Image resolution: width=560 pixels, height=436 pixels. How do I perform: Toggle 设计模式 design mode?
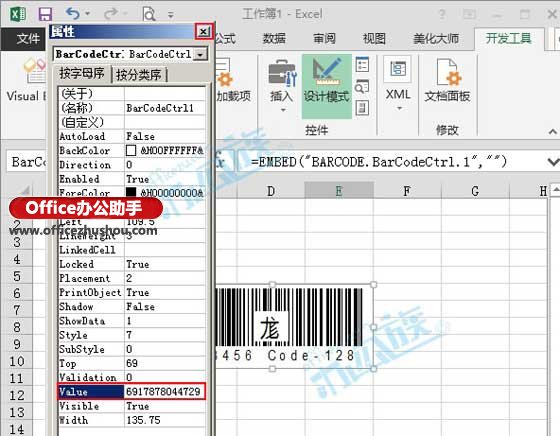click(326, 86)
